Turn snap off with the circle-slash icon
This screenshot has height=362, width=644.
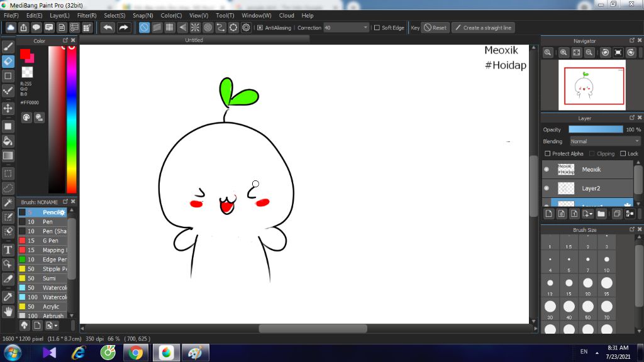coord(144,28)
